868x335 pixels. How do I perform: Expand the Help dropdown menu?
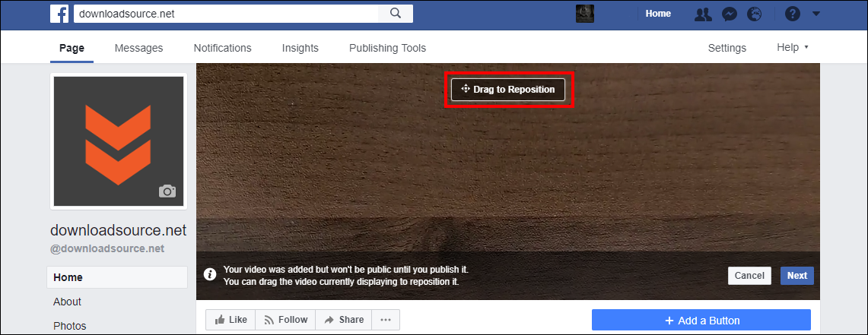click(793, 48)
